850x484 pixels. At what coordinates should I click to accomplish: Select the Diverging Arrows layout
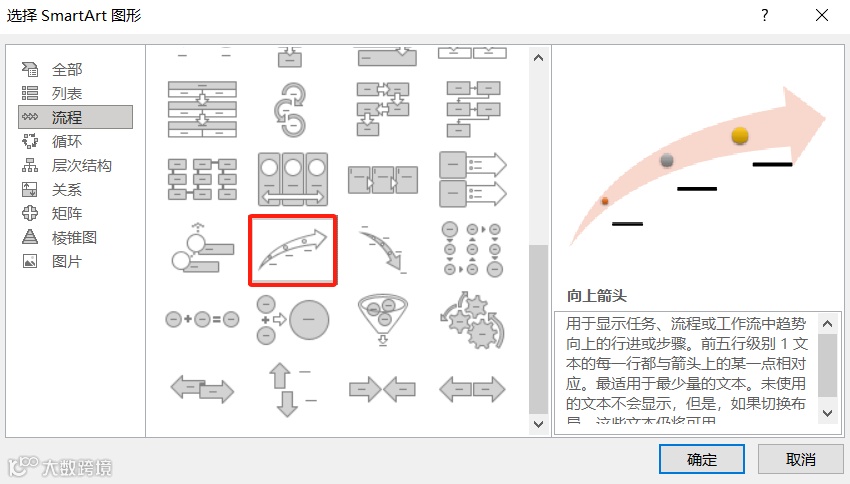click(x=472, y=389)
